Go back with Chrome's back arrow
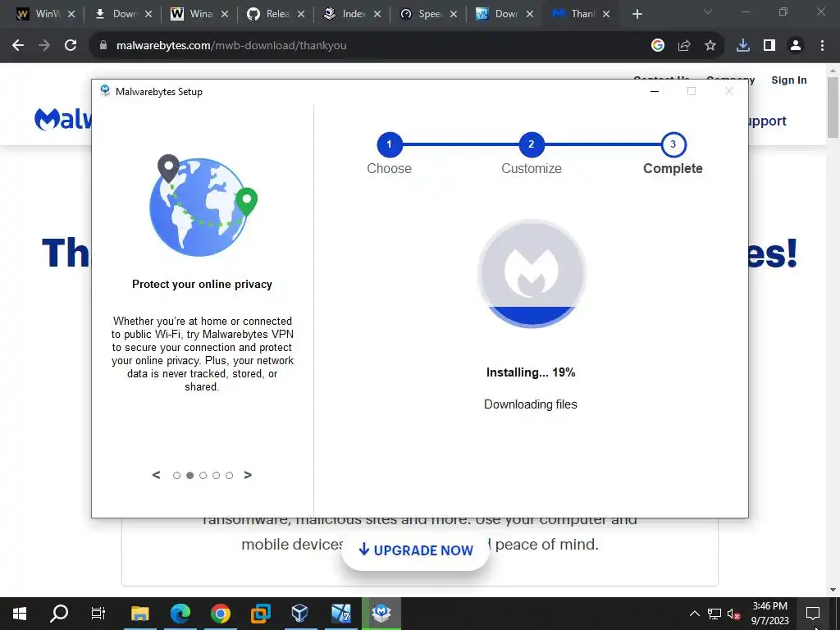The height and width of the screenshot is (630, 840). [18, 46]
